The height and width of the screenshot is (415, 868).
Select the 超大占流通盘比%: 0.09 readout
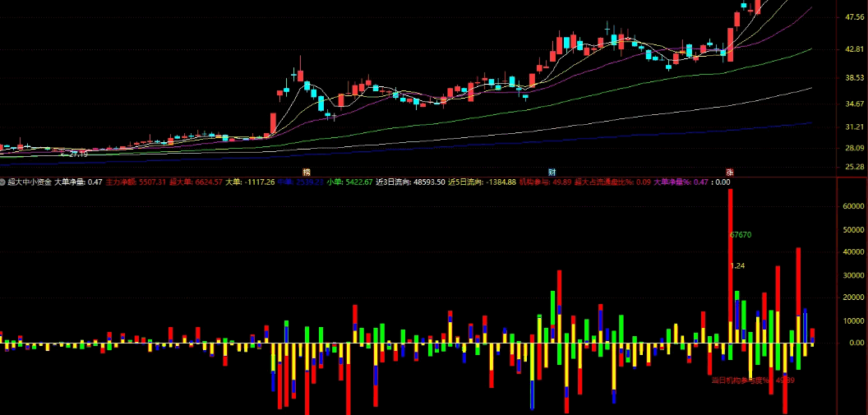click(x=613, y=182)
